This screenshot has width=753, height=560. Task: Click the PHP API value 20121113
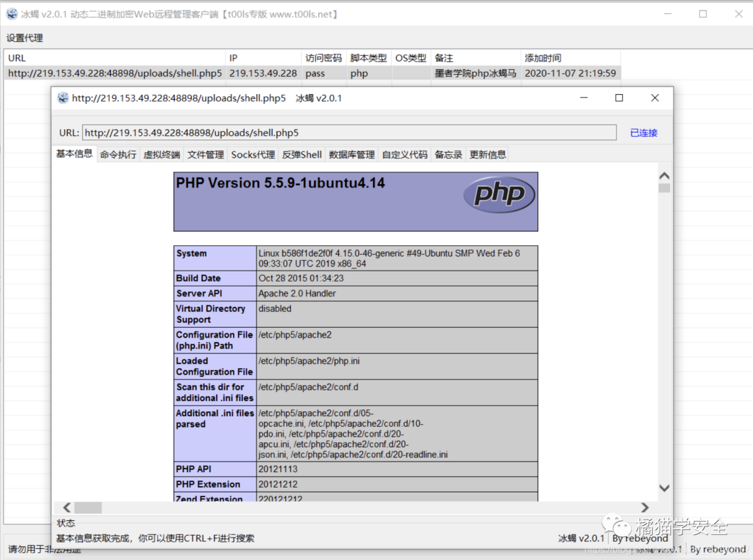[278, 469]
